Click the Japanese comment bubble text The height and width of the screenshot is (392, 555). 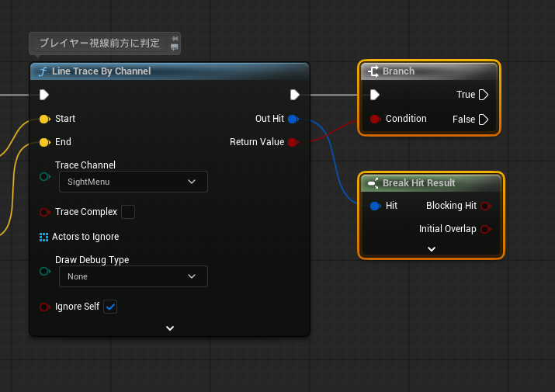click(100, 43)
